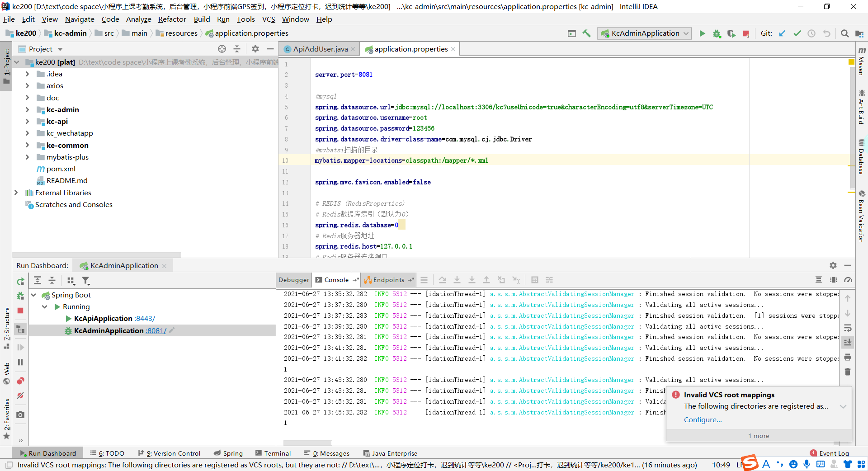868x471 pixels.
Task: Update project via Git blue arrow icon
Action: pyautogui.click(x=782, y=33)
